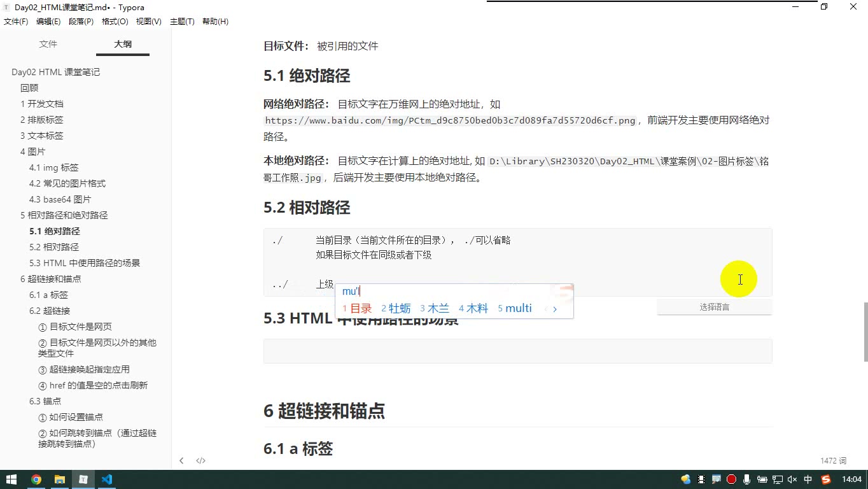Show next page of IME candidates
The width and height of the screenshot is (868, 489).
click(555, 309)
